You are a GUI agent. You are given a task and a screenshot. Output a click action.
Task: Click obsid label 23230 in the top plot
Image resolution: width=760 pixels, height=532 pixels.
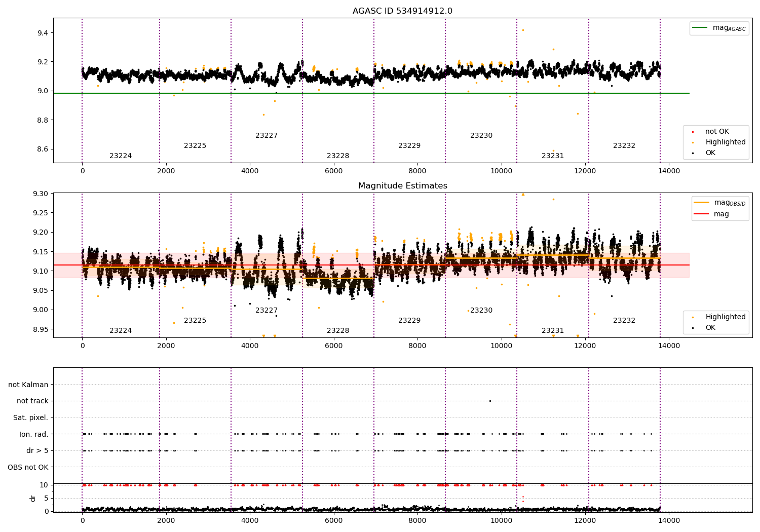coord(481,136)
